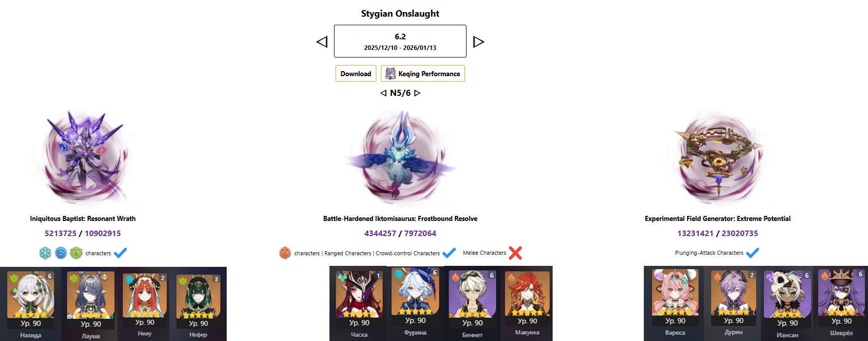The width and height of the screenshot is (868, 341).
Task: Open Keqing Performance page
Action: click(x=423, y=74)
